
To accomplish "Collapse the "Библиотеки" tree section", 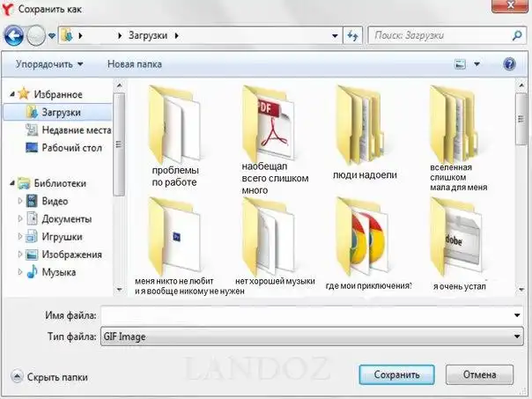I will point(11,183).
